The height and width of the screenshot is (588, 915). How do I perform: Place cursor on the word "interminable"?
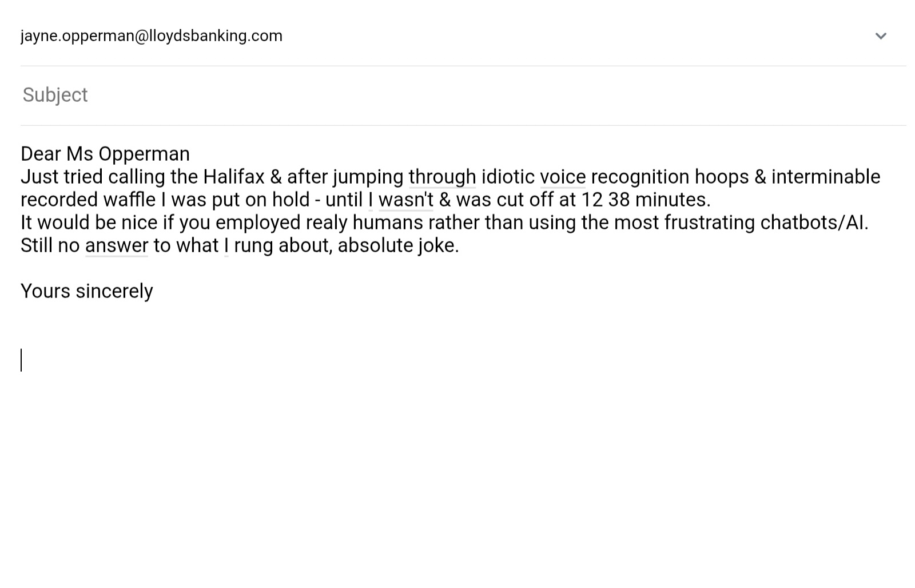tap(826, 177)
